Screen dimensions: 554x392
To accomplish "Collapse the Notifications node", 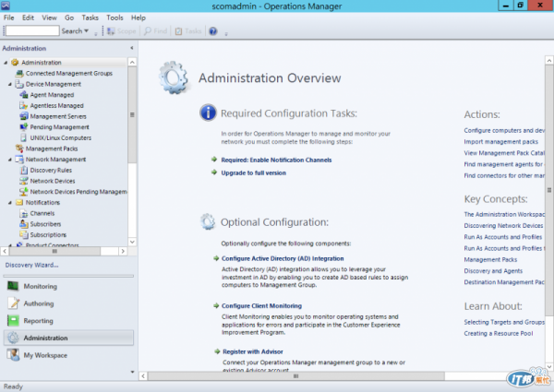I will click(10, 203).
